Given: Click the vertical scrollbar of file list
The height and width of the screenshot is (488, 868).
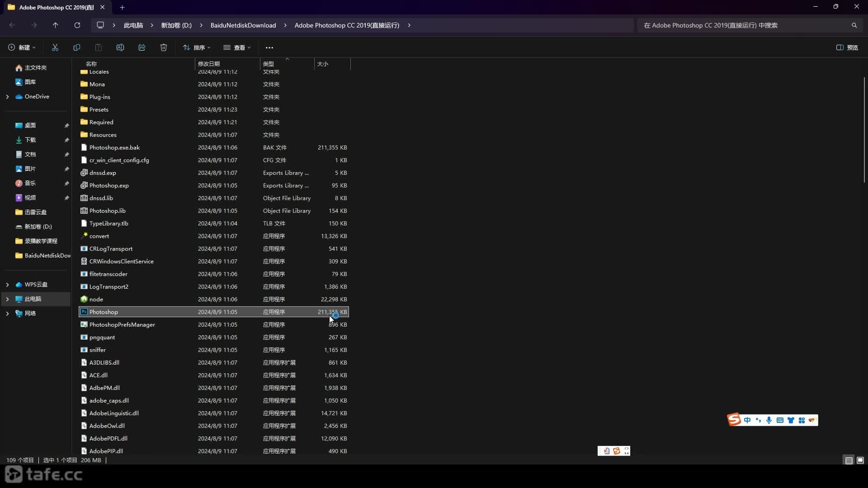Looking at the screenshot, I should 864,130.
